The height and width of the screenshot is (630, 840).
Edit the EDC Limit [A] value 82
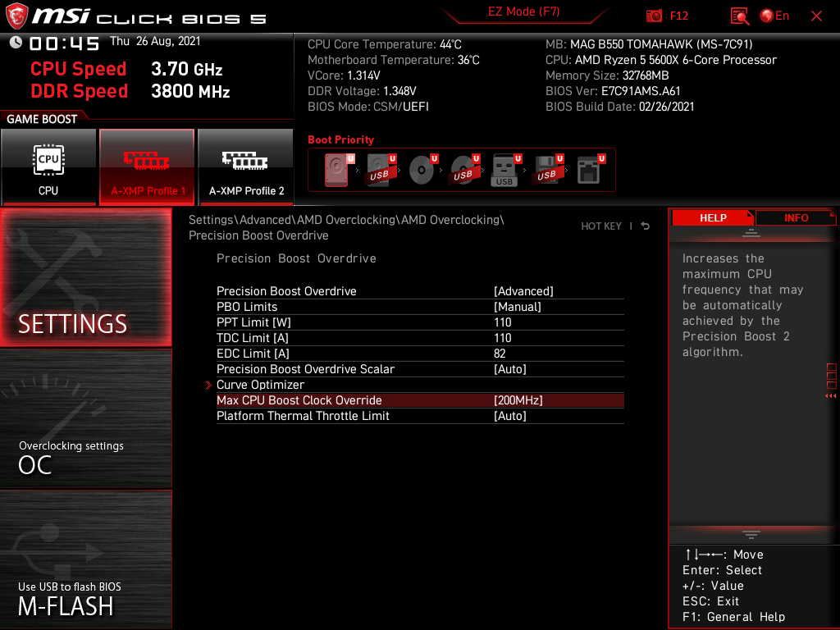pyautogui.click(x=420, y=353)
